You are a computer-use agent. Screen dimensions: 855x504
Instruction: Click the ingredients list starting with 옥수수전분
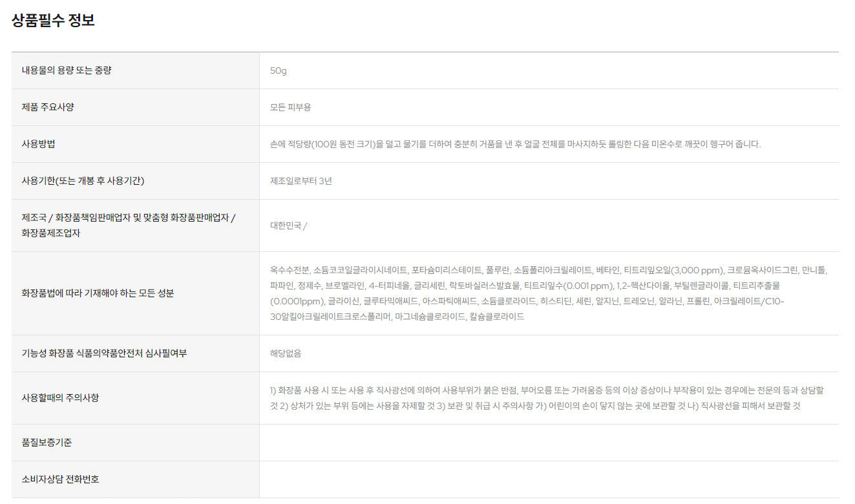click(548, 293)
